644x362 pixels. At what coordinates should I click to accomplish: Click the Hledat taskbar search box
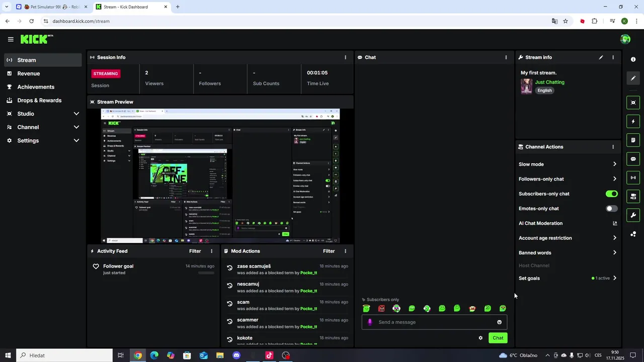coord(63,355)
